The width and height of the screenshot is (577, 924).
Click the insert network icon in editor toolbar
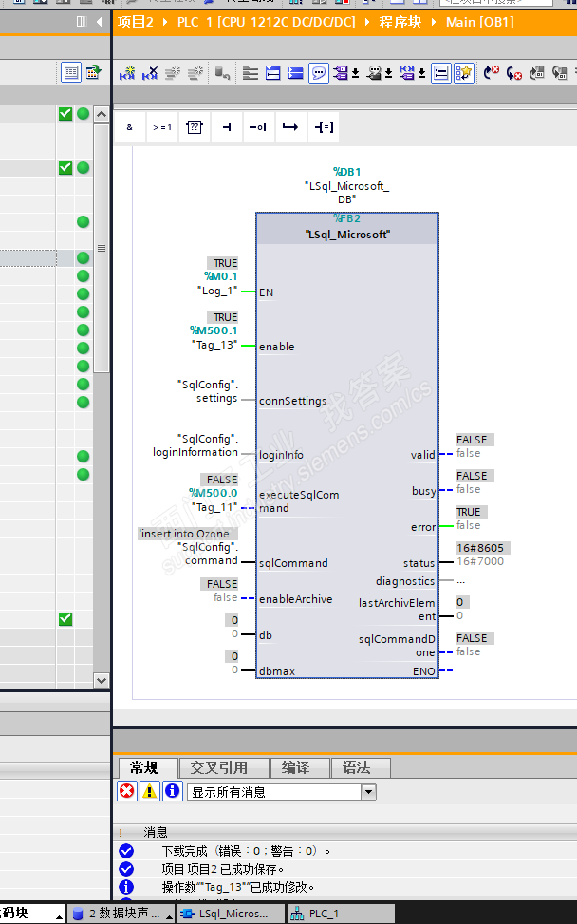[126, 73]
